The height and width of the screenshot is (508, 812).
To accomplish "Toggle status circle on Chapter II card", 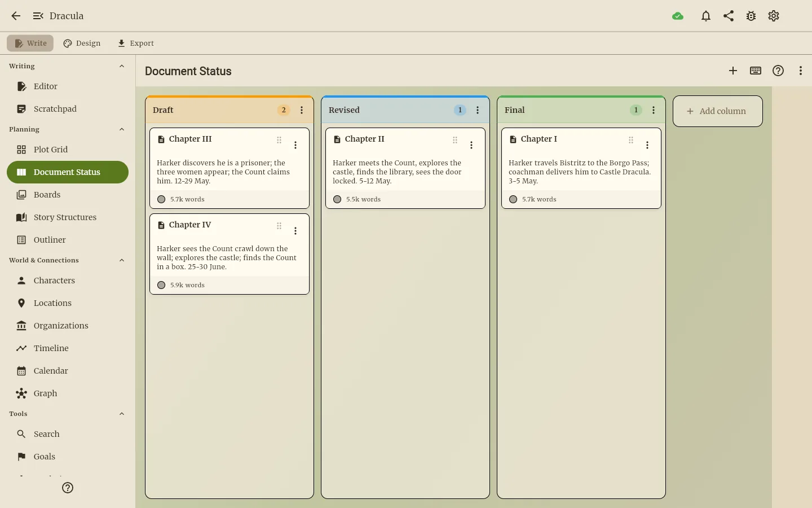I will point(337,199).
